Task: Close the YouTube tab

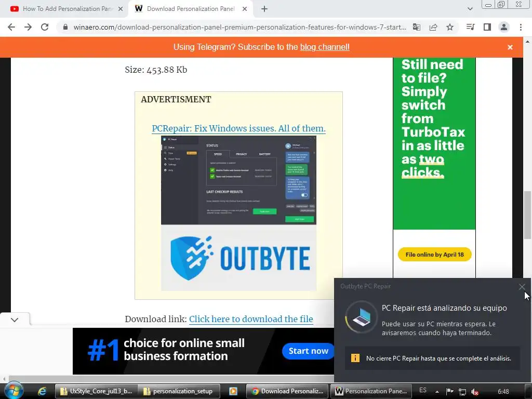Action: point(121,9)
